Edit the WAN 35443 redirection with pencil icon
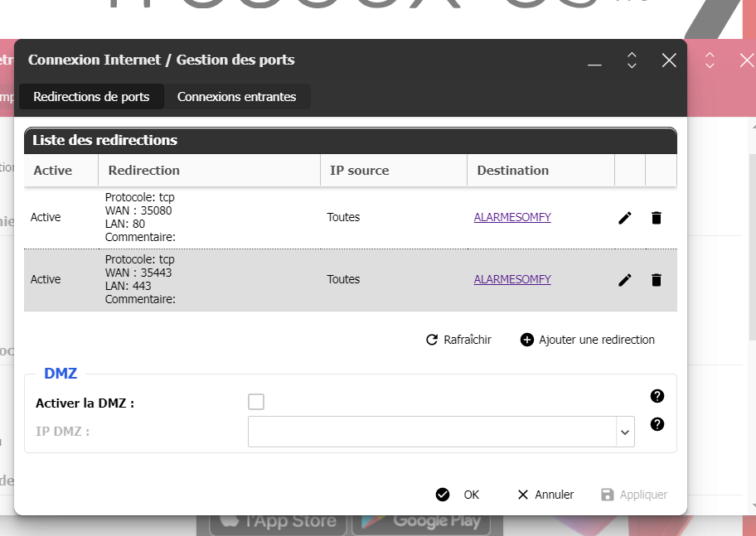The width and height of the screenshot is (756, 536). coord(625,280)
